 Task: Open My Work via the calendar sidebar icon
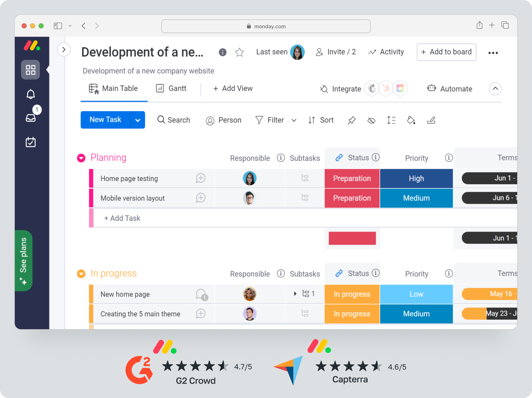31,142
